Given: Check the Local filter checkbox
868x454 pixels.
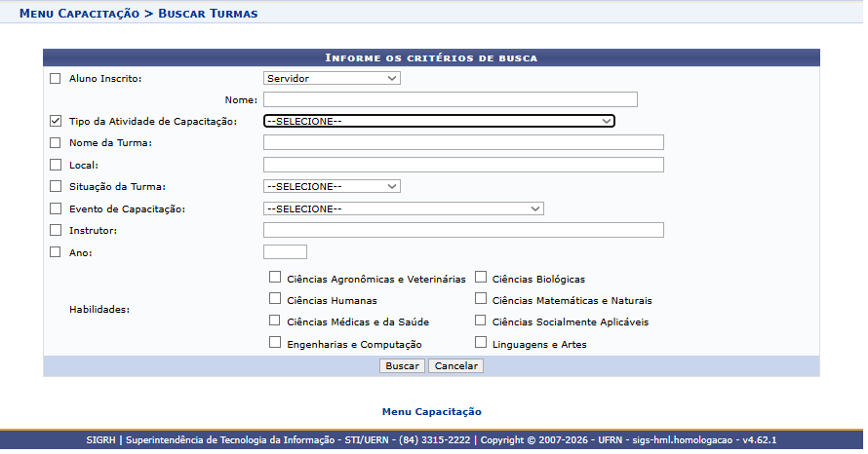Looking at the screenshot, I should [56, 165].
